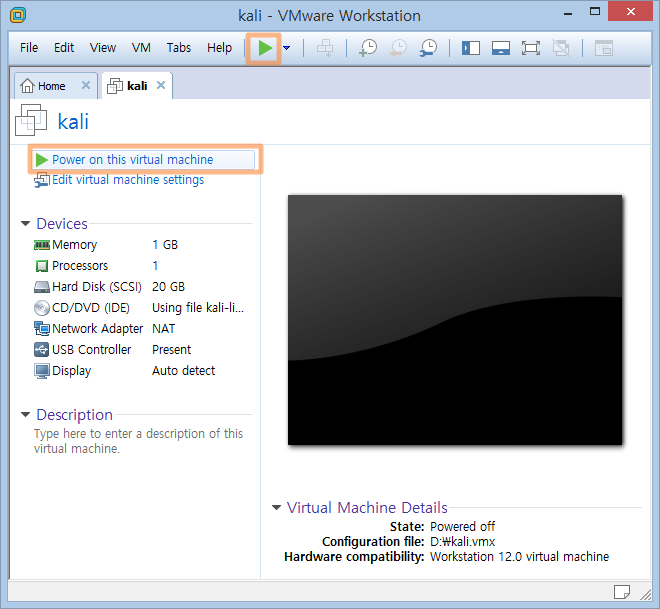Toggle the thumbnail bar view icon
Image resolution: width=660 pixels, height=609 pixels.
[x=501, y=48]
